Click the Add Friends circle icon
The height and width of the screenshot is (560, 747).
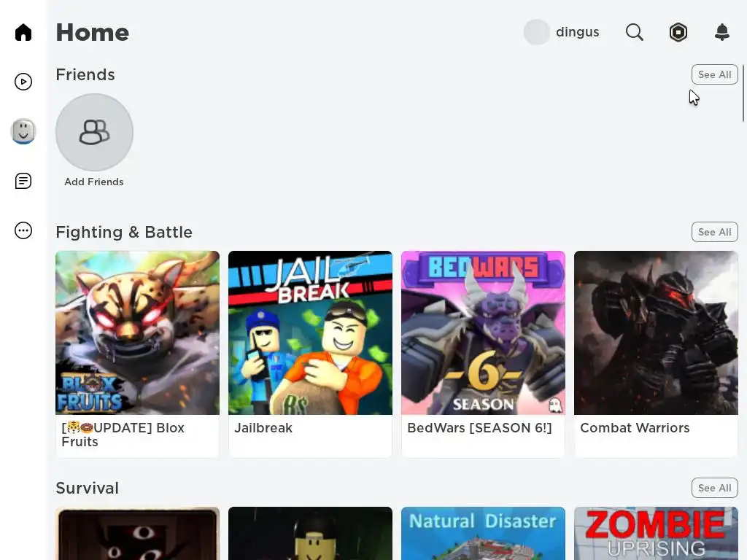[94, 133]
